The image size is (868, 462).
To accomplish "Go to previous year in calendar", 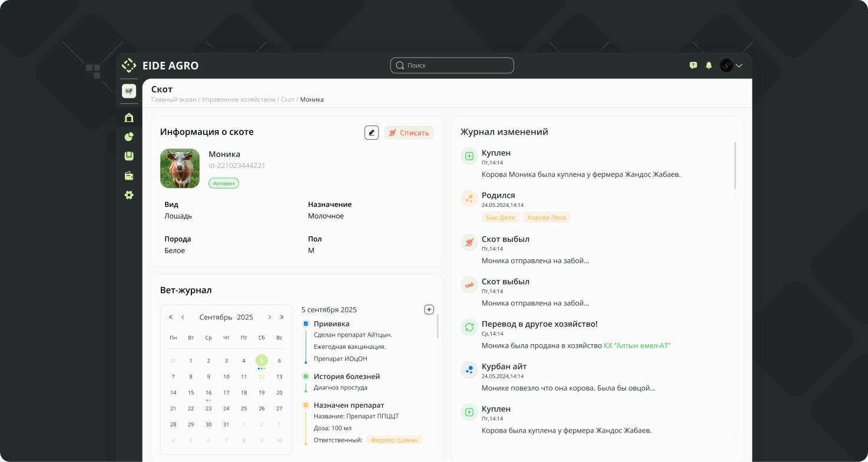I will click(x=171, y=317).
